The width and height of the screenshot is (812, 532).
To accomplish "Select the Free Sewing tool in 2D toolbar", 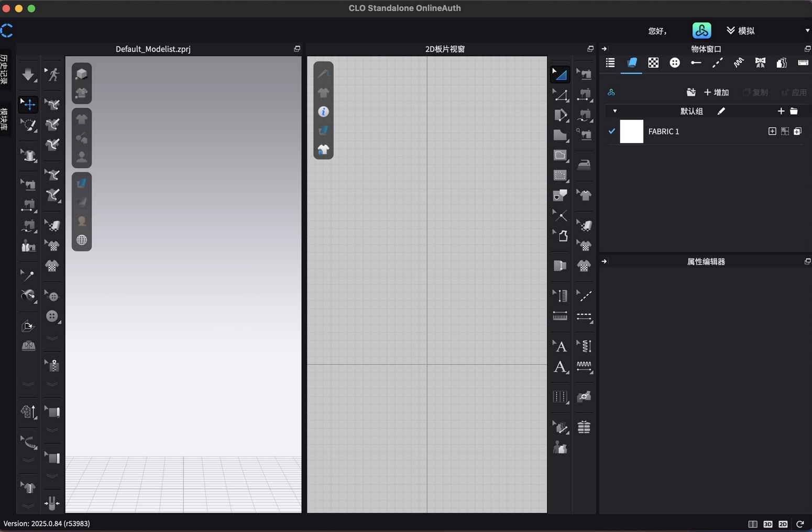I will click(x=584, y=115).
